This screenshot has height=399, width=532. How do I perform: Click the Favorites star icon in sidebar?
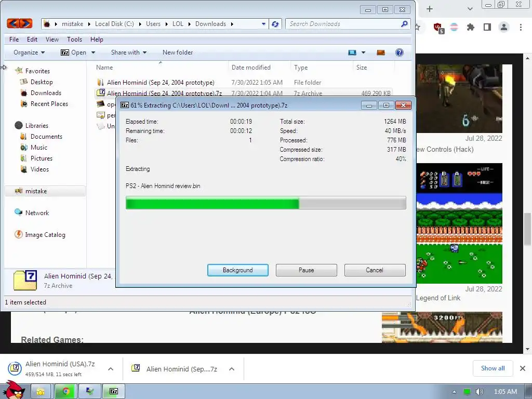(x=19, y=71)
